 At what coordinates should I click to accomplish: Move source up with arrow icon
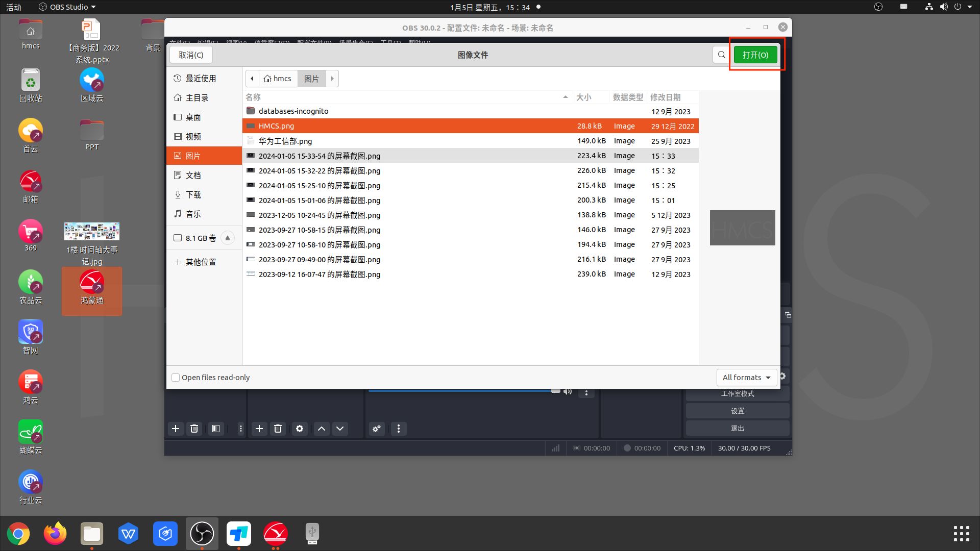[x=322, y=429]
